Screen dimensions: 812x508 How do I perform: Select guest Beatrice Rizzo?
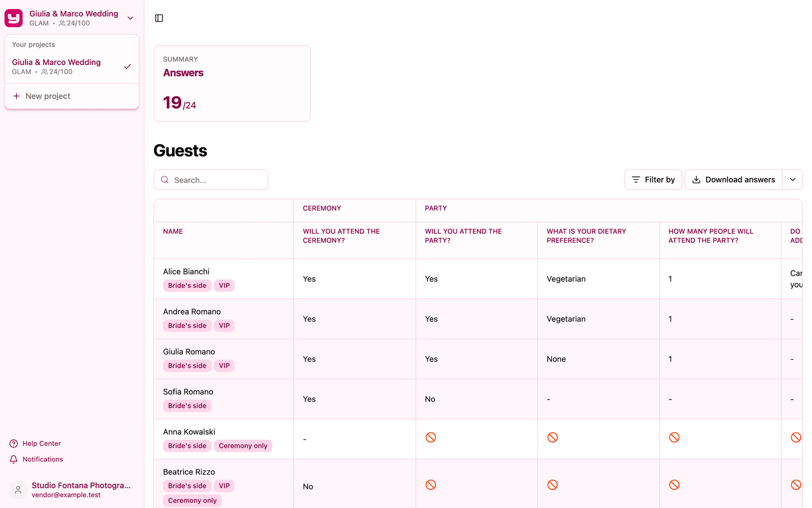pos(189,472)
